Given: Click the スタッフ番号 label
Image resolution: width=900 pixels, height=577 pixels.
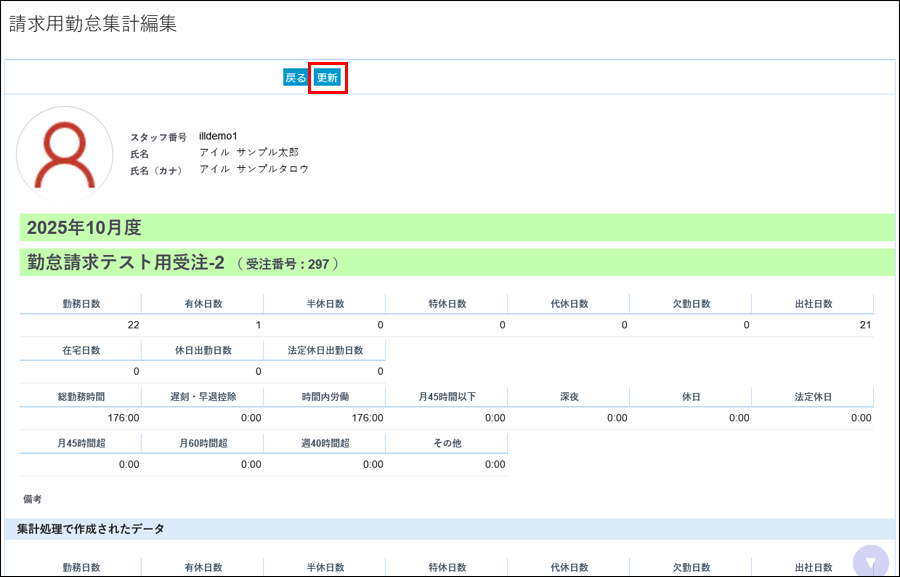Looking at the screenshot, I should (x=158, y=137).
